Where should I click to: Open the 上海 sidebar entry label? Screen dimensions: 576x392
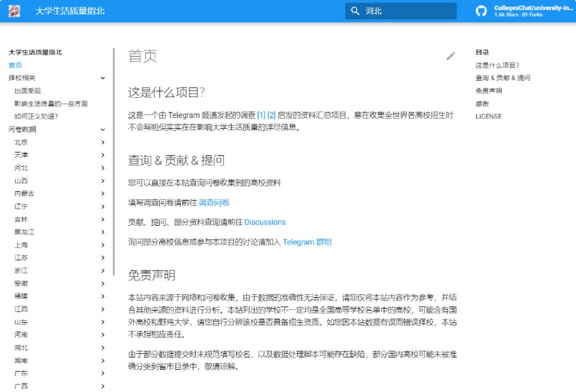click(21, 245)
